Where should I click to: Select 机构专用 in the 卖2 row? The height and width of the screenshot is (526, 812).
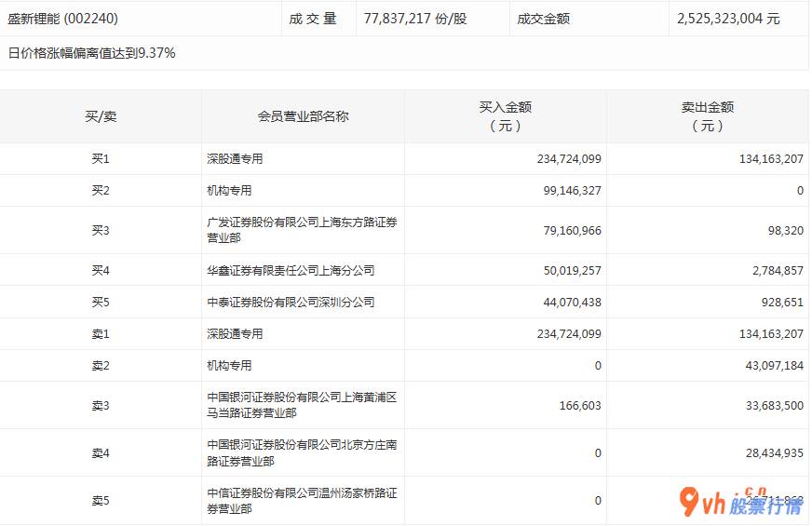229,366
